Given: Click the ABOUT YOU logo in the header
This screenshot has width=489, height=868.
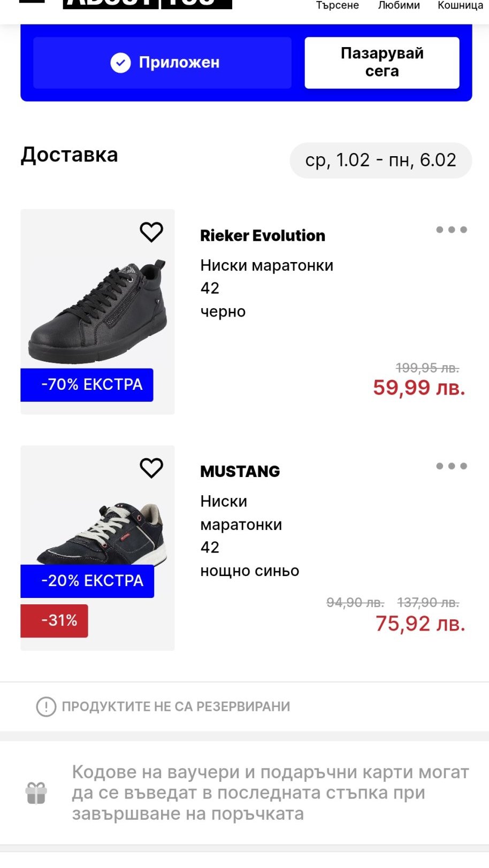Looking at the screenshot, I should click(147, 4).
